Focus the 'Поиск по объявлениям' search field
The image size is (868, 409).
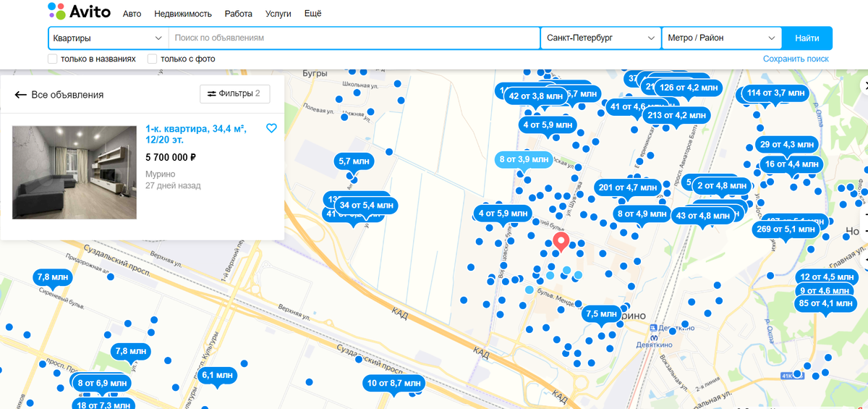(354, 38)
